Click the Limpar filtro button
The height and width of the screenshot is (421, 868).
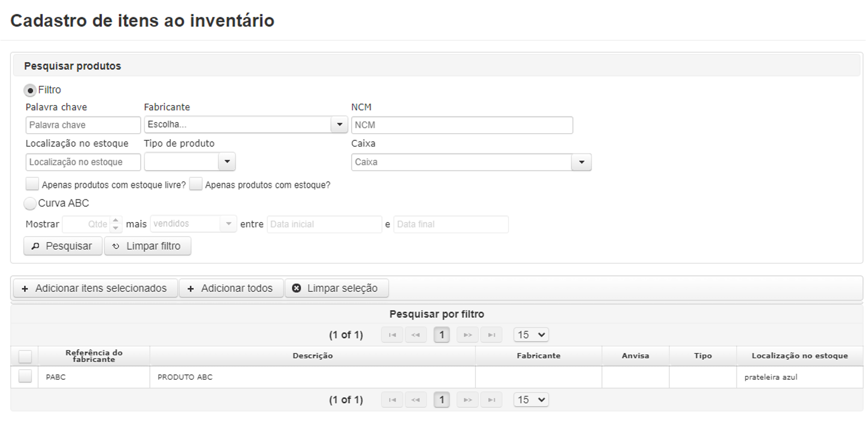pyautogui.click(x=148, y=246)
